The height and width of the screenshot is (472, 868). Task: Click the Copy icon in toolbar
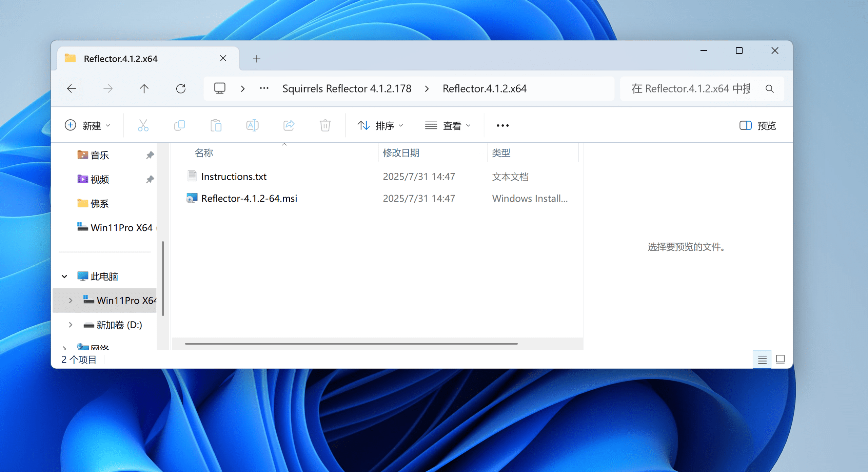pyautogui.click(x=179, y=125)
